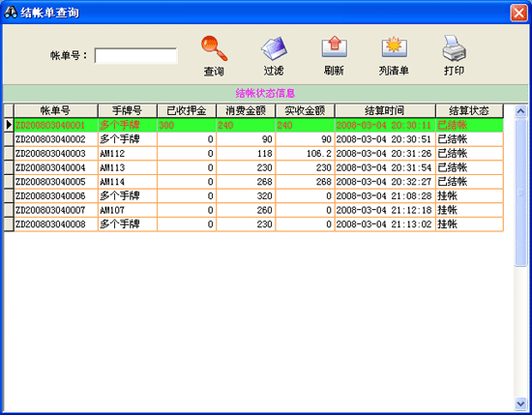Image resolution: width=532 pixels, height=415 pixels.
Task: Click the 查询 magnifier icon
Action: click(214, 48)
